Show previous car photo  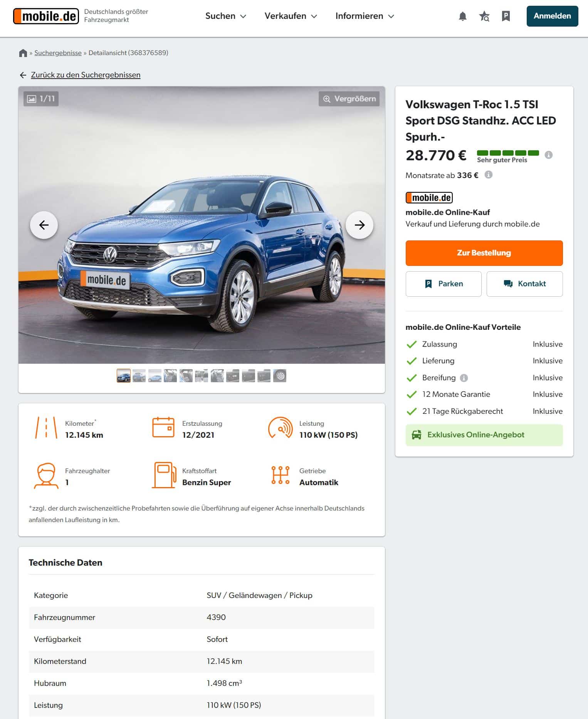coord(44,225)
